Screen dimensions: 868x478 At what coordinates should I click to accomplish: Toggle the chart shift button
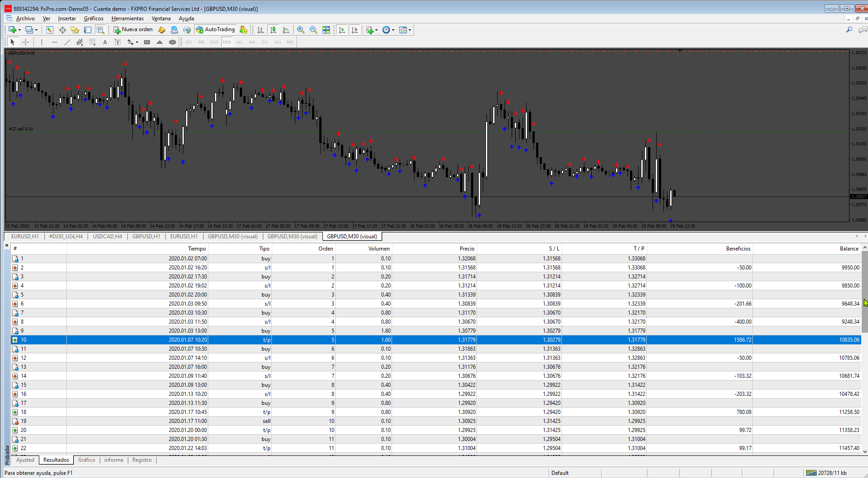(355, 30)
